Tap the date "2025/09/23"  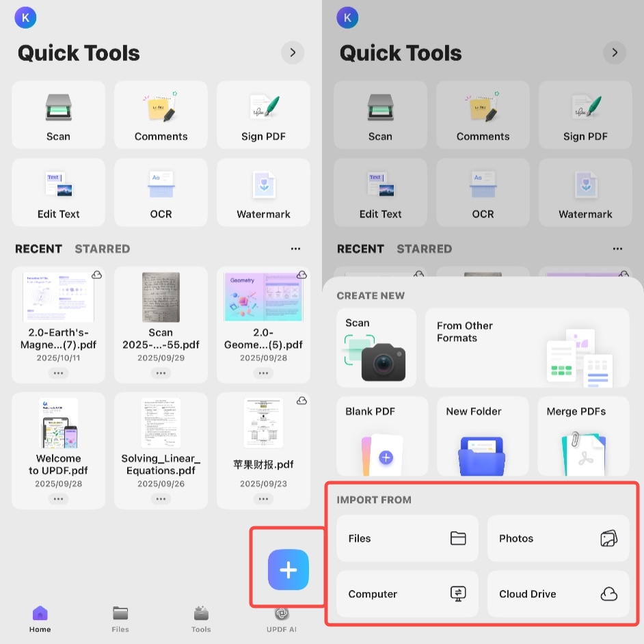pyautogui.click(x=263, y=483)
